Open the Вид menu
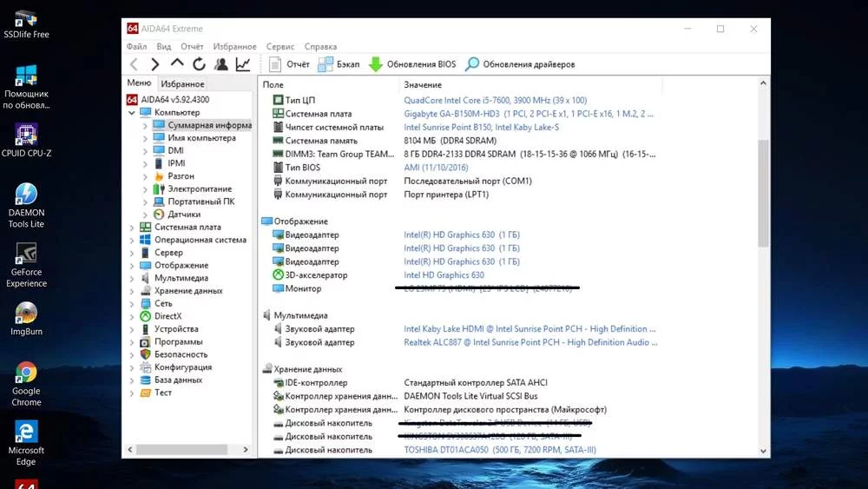 click(x=164, y=47)
